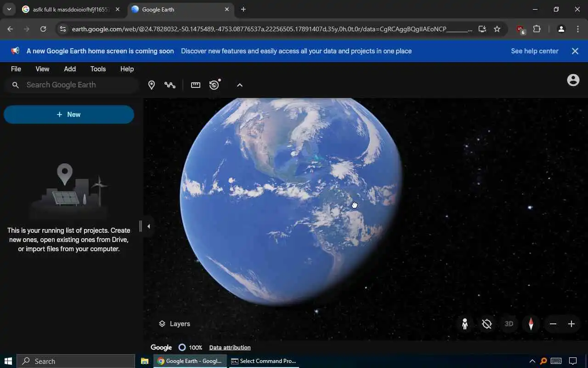Image resolution: width=588 pixels, height=368 pixels.
Task: Reload the Google Earth page
Action: [x=43, y=29]
